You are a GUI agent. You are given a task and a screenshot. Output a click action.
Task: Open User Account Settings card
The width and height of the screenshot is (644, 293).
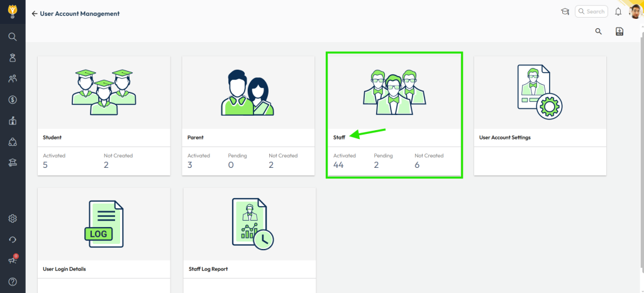540,116
